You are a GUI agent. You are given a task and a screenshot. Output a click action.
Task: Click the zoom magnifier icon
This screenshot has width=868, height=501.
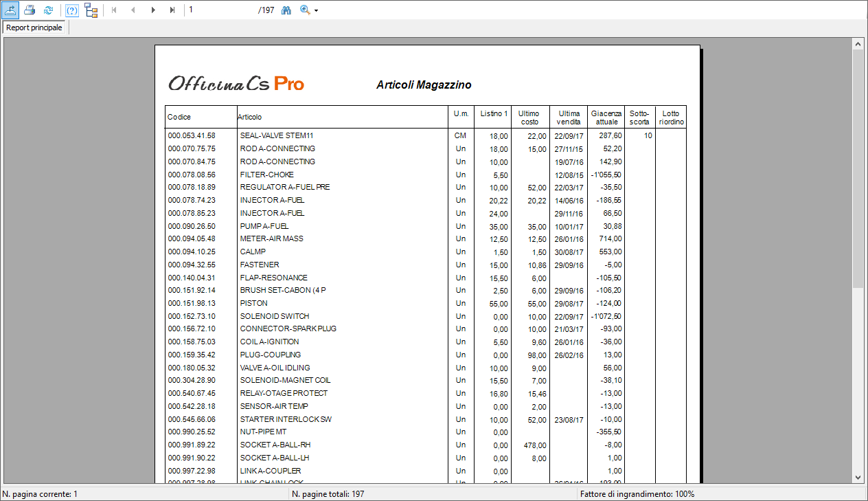click(x=305, y=10)
